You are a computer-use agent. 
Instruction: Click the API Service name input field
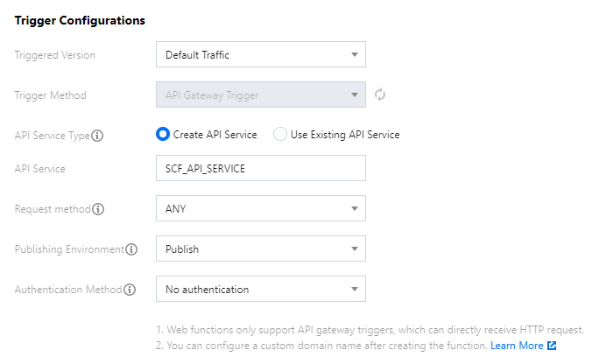[x=260, y=168]
